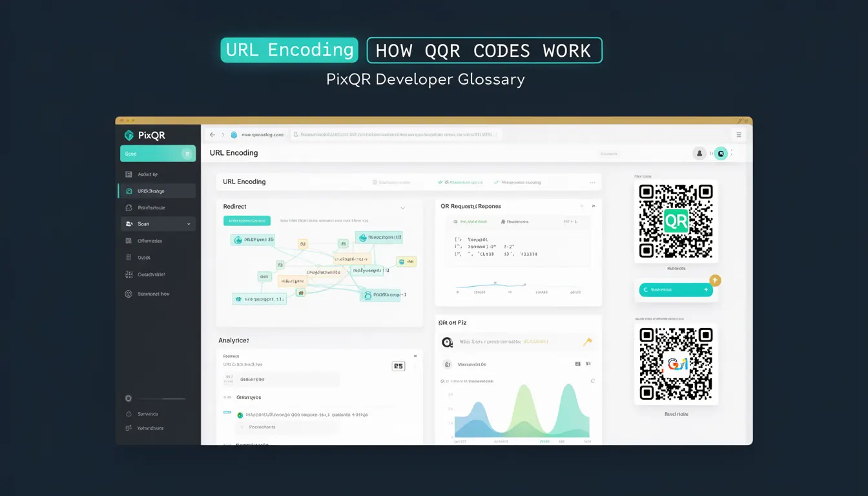The height and width of the screenshot is (496, 868).
Task: Click the icon on the active URL Encoding sidebar item
Action: coord(129,191)
